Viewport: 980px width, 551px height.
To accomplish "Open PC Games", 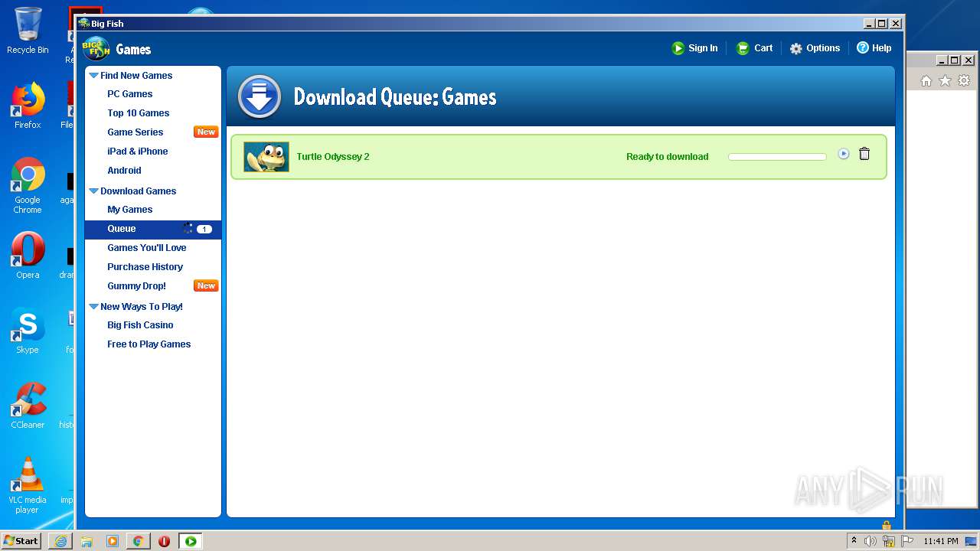I will (129, 94).
